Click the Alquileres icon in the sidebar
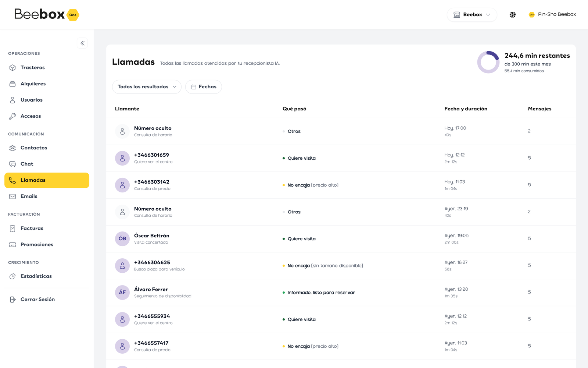 [12, 84]
